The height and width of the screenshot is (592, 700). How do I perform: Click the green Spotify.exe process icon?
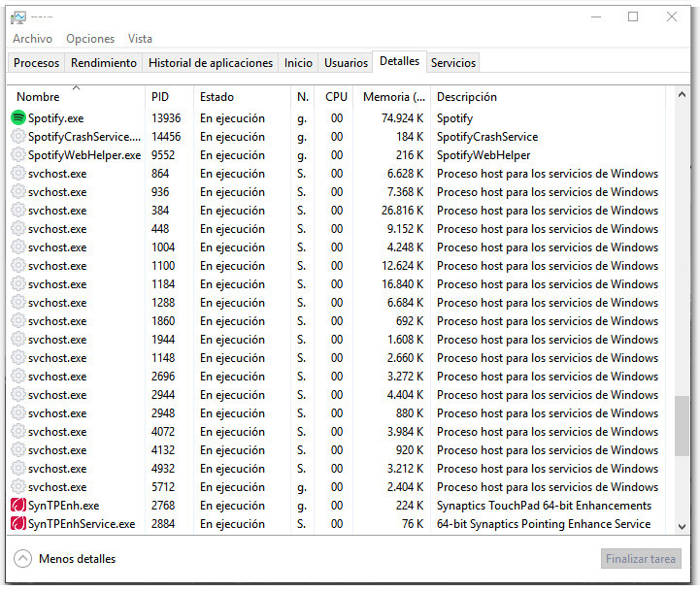(18, 117)
